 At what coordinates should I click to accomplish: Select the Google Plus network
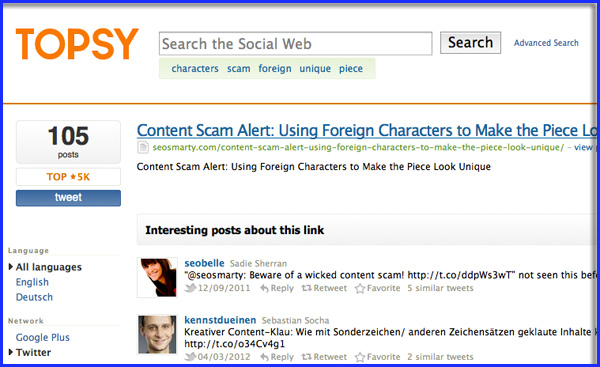point(42,337)
